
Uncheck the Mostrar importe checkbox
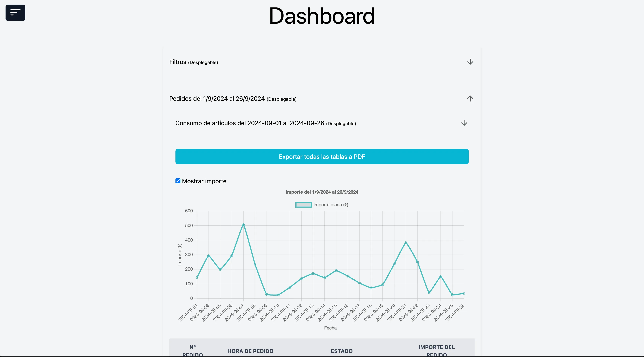click(178, 181)
